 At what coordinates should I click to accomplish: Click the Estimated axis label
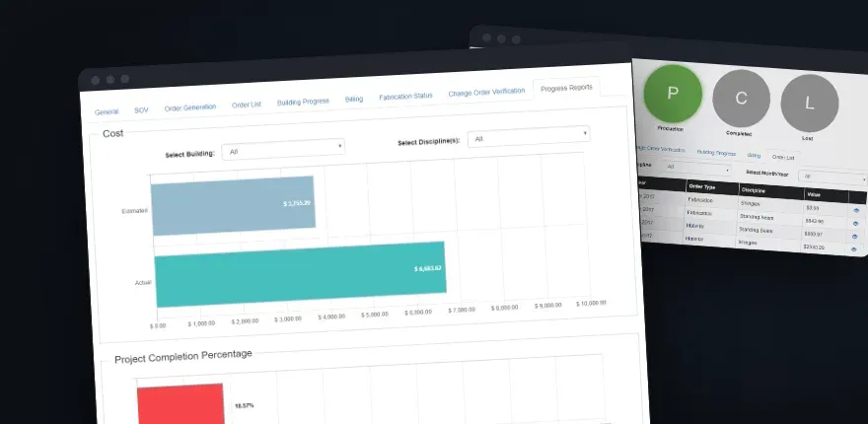134,211
